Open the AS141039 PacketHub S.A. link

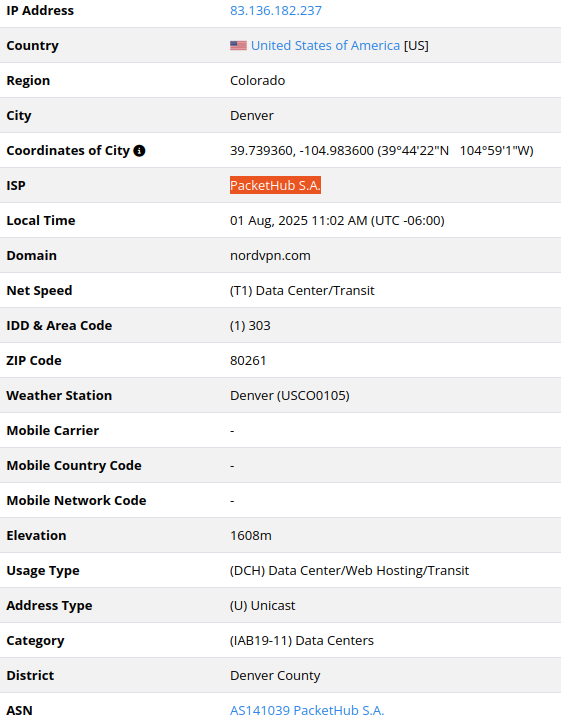click(x=307, y=710)
